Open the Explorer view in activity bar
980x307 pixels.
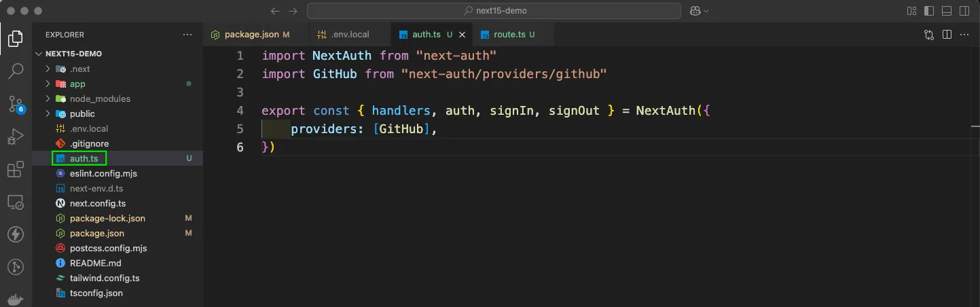pos(16,39)
